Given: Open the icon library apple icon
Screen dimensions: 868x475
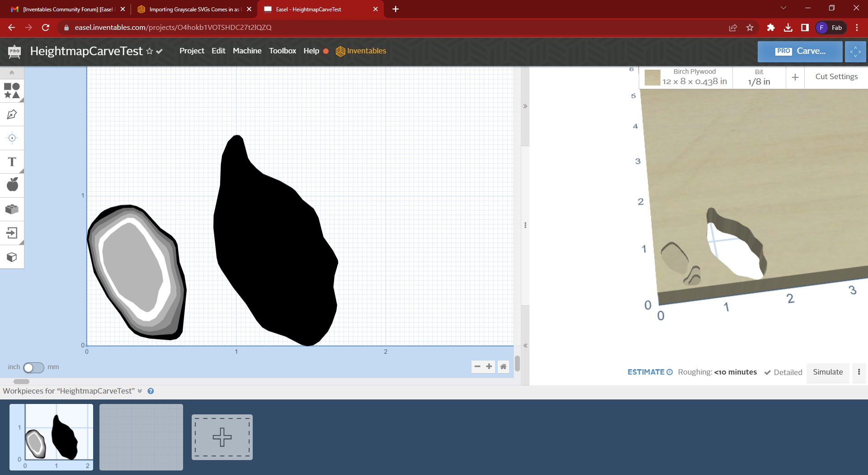Looking at the screenshot, I should coord(12,185).
